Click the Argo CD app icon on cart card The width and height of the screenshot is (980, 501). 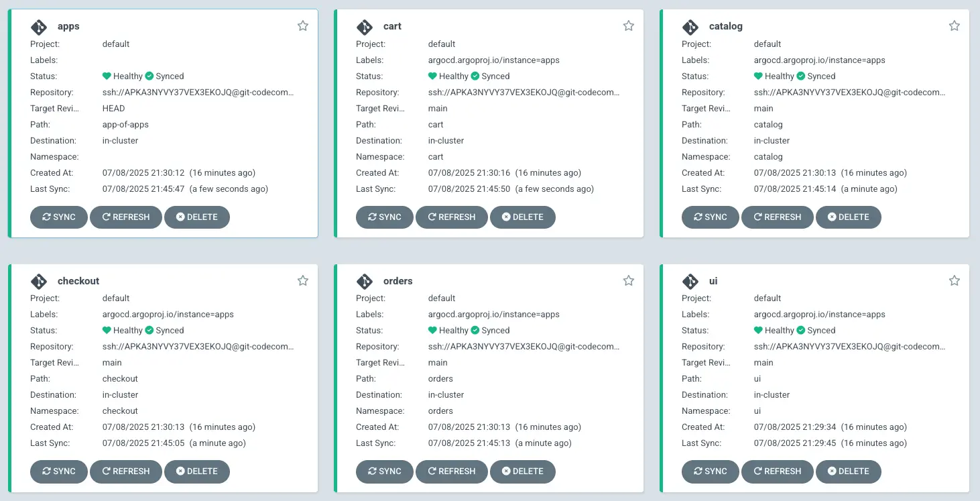point(365,27)
